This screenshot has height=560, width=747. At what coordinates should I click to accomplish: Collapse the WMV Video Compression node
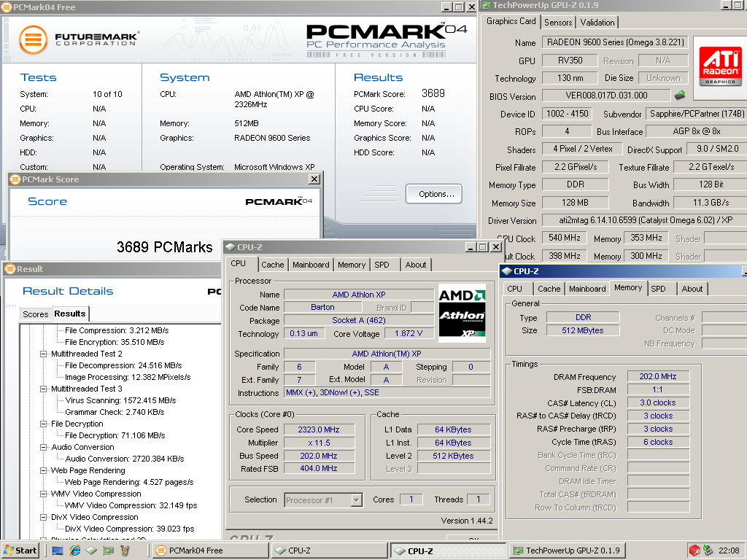click(x=43, y=494)
